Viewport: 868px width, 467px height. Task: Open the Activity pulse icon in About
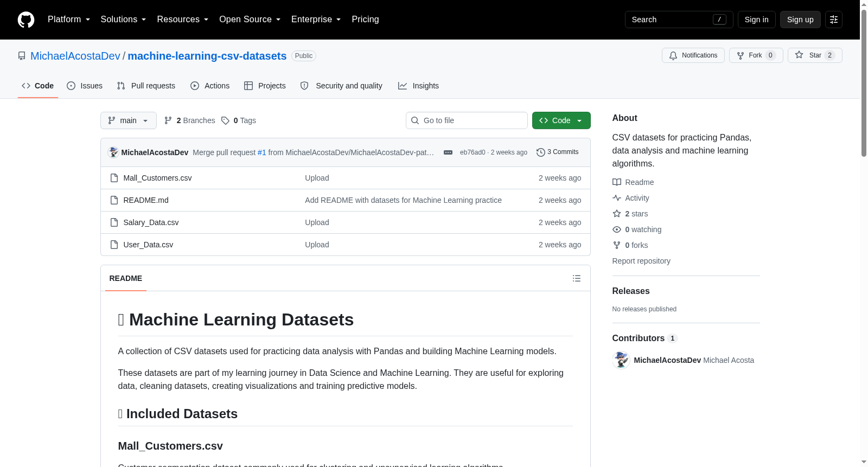[x=617, y=198]
